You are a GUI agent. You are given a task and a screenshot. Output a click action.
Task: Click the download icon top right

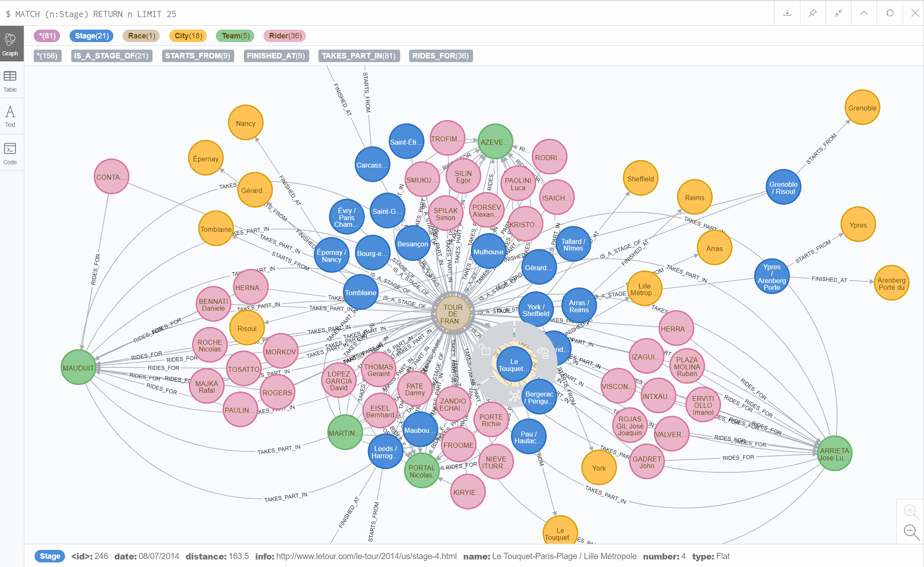click(x=788, y=13)
